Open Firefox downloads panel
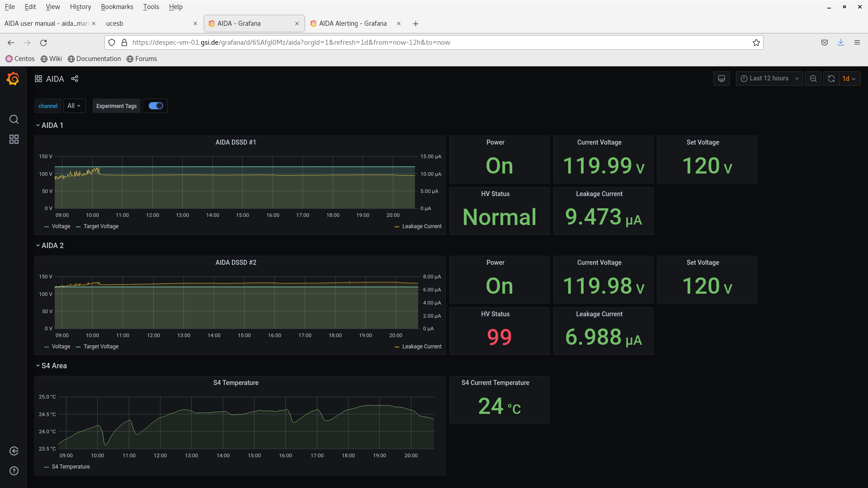The image size is (868, 488). pos(841,42)
